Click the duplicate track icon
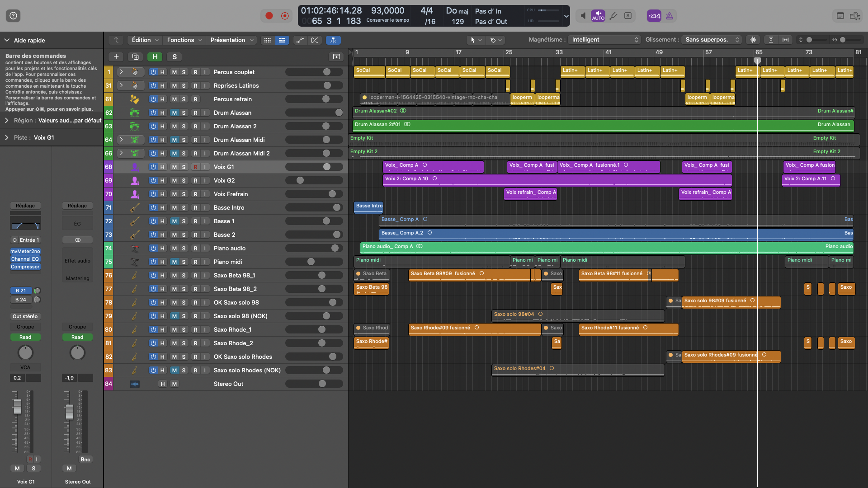The width and height of the screenshot is (868, 488). (x=135, y=56)
